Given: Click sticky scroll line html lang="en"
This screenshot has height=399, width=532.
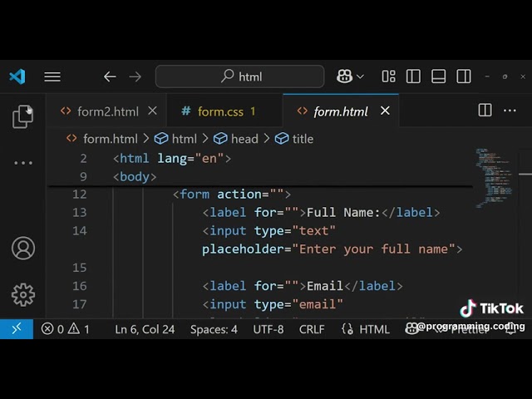Looking at the screenshot, I should pyautogui.click(x=172, y=159).
